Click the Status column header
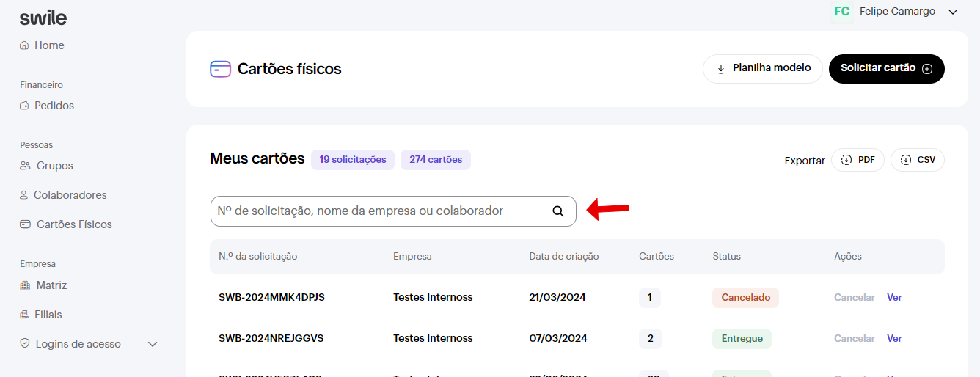Image resolution: width=980 pixels, height=377 pixels. pos(727,257)
